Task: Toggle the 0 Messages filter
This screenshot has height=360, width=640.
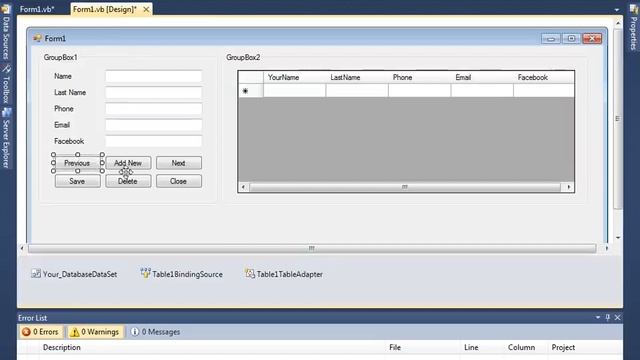Action: coord(156,332)
